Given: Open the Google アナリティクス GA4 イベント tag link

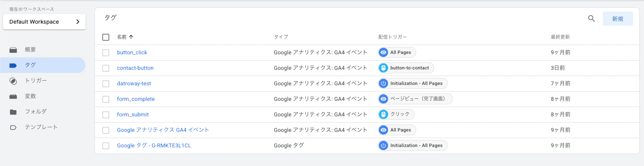Looking at the screenshot, I should pos(163,130).
